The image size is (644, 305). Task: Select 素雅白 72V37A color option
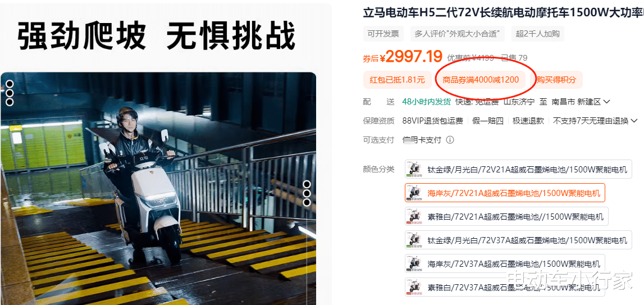point(505,286)
